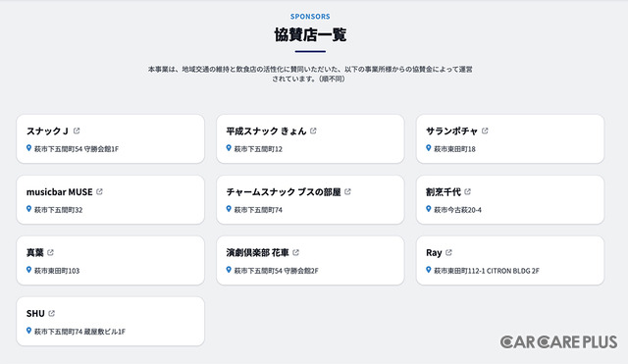
Task: Click map pin icon for CITRON BLDG 2F
Action: (x=429, y=270)
